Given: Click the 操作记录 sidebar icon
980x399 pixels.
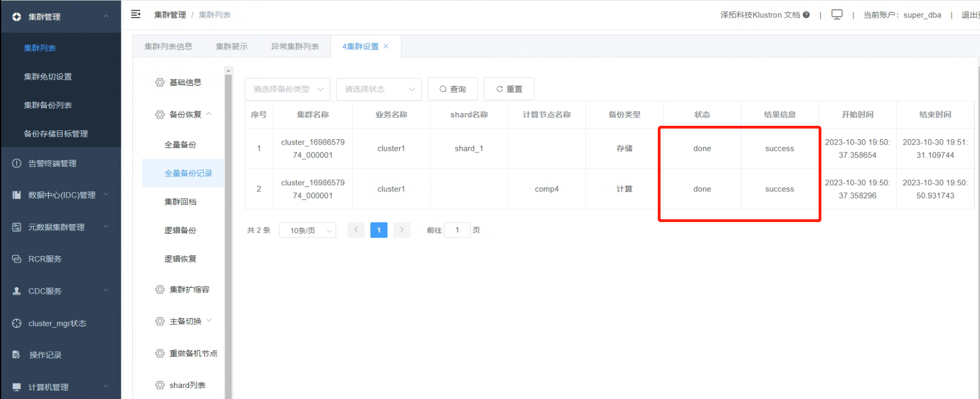Looking at the screenshot, I should click(17, 355).
